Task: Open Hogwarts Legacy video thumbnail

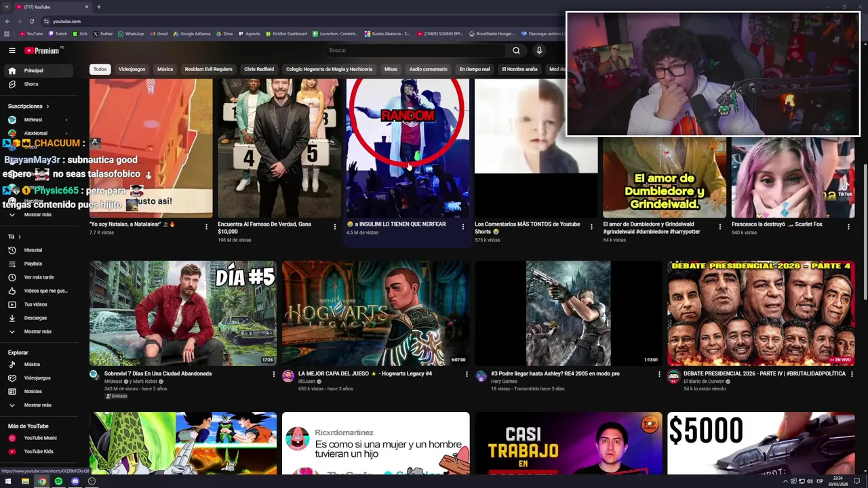Action: (x=376, y=313)
